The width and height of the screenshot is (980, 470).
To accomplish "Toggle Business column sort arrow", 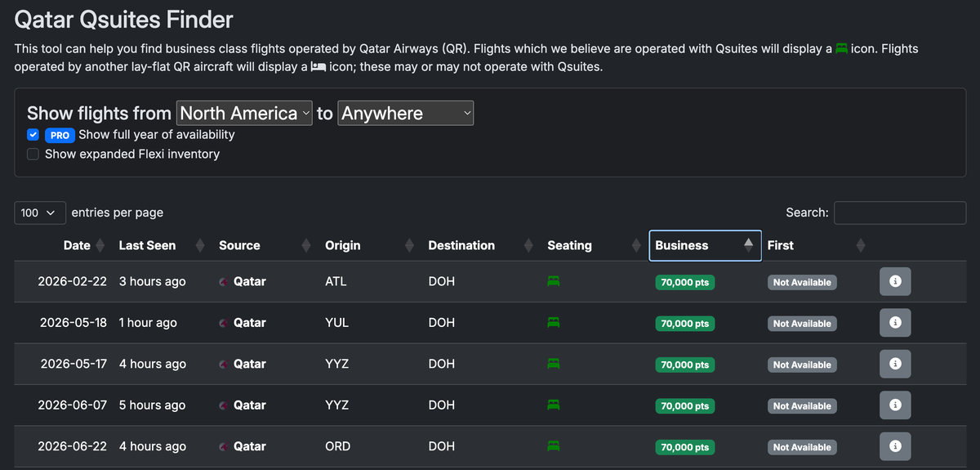I will coord(749,245).
